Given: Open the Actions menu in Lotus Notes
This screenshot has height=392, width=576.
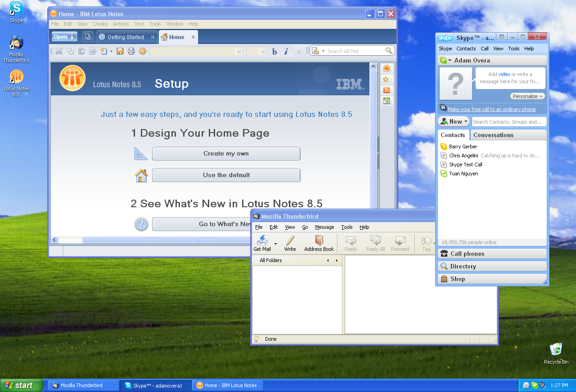Looking at the screenshot, I should pyautogui.click(x=121, y=24).
